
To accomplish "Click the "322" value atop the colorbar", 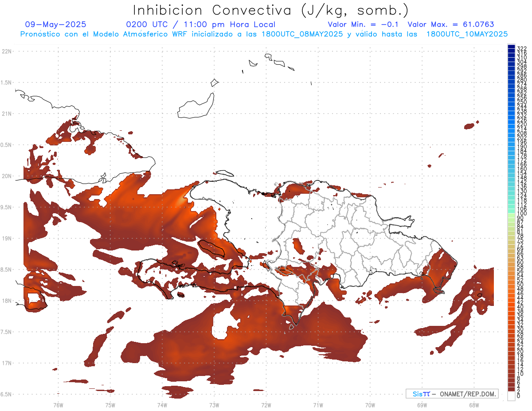I will pyautogui.click(x=522, y=48).
